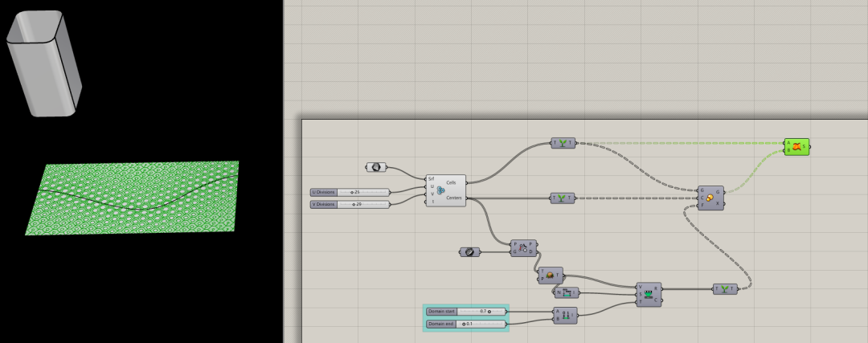Click the X output of the Scale component
The height and width of the screenshot is (343, 868).
pyautogui.click(x=718, y=203)
